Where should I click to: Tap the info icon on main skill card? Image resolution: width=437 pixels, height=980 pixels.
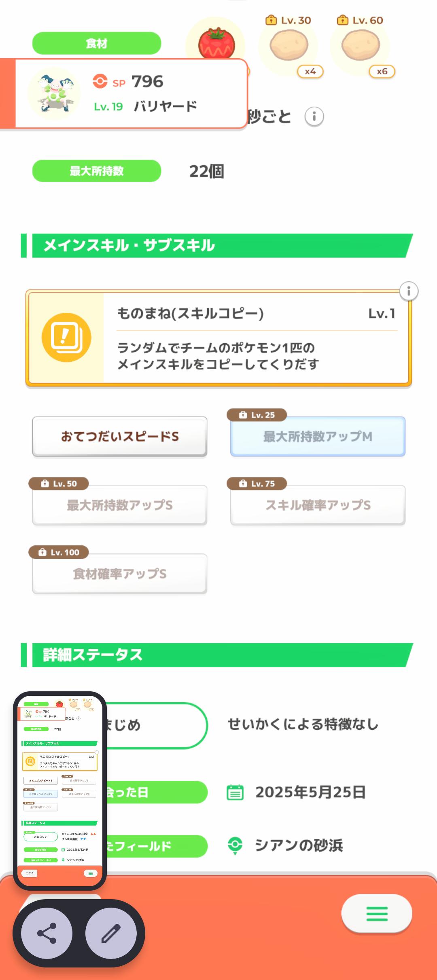click(409, 291)
